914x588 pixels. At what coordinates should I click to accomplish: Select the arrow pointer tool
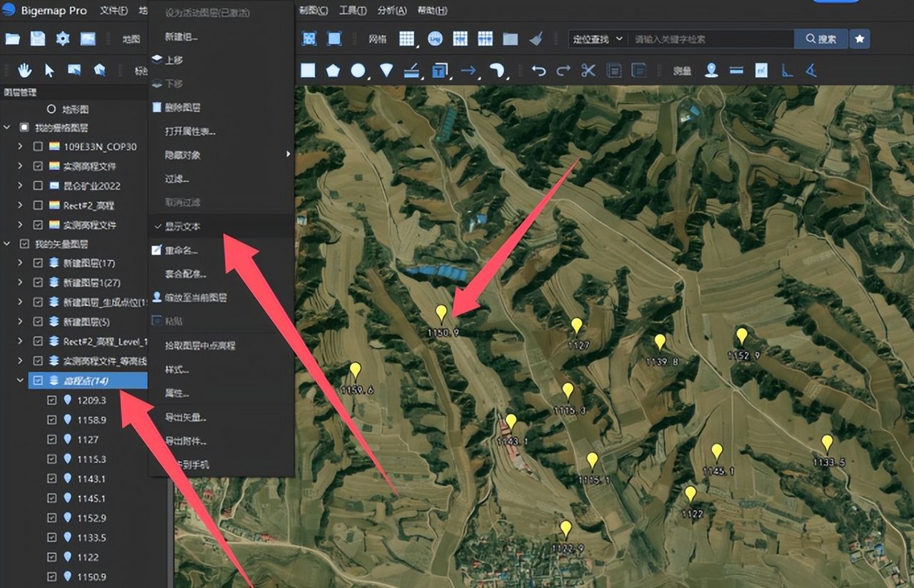pos(49,70)
